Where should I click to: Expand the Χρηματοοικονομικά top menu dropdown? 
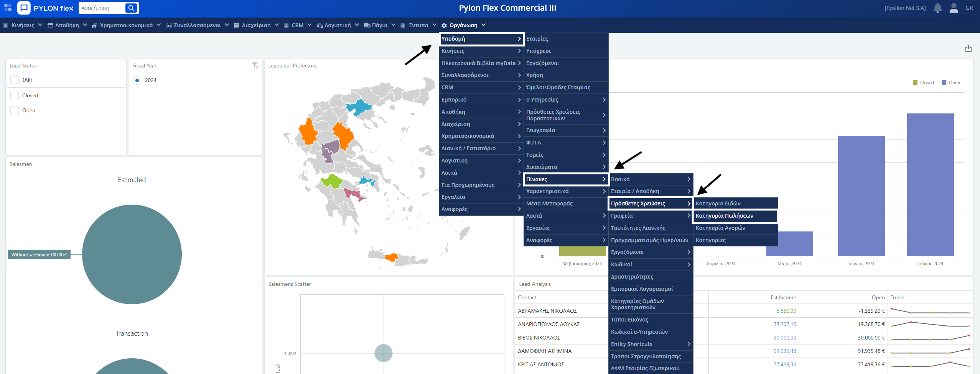point(158,25)
